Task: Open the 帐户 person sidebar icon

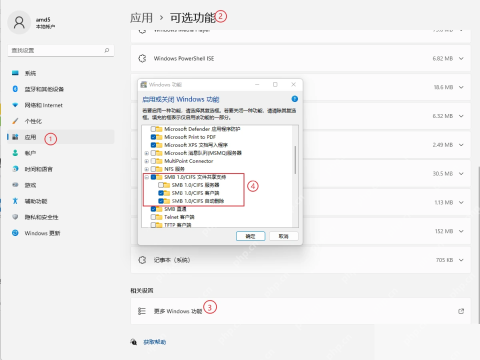Action: (15, 153)
